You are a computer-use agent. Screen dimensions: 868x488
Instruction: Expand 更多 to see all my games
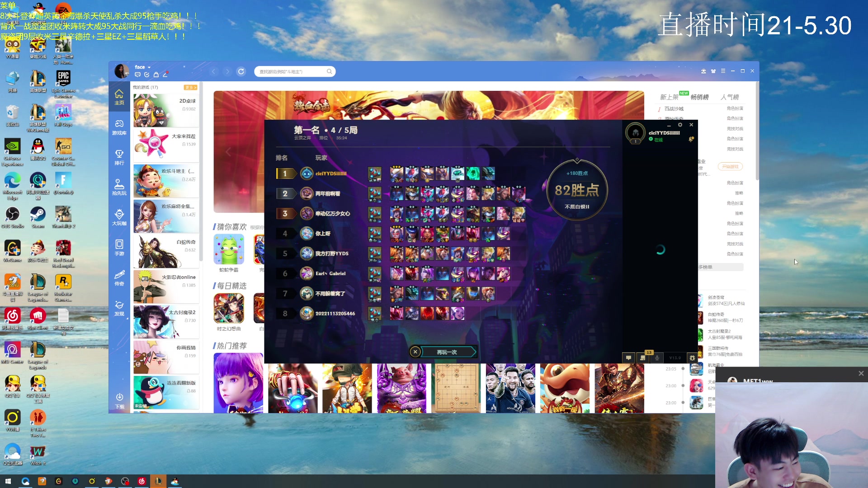pyautogui.click(x=190, y=87)
